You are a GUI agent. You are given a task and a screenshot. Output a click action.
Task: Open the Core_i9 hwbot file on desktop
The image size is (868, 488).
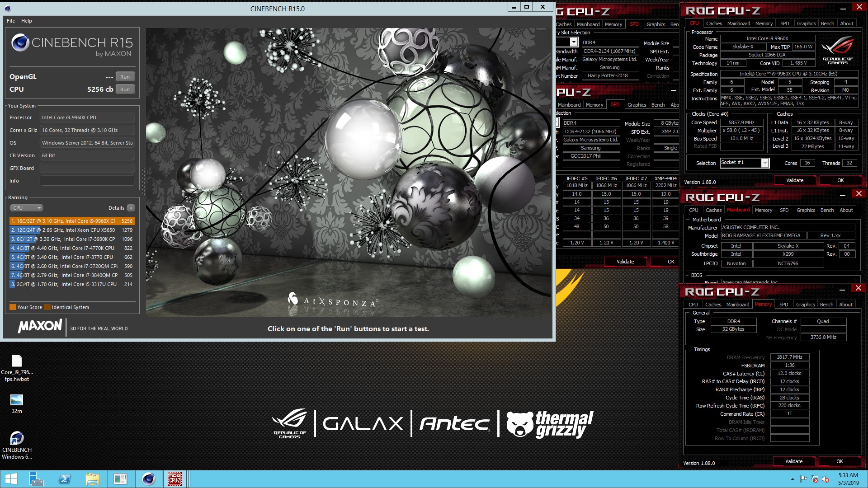point(17,368)
